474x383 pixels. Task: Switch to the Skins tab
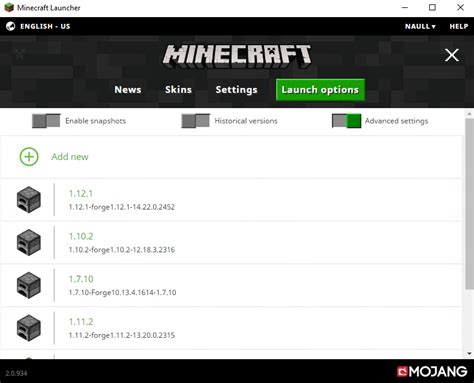(178, 90)
